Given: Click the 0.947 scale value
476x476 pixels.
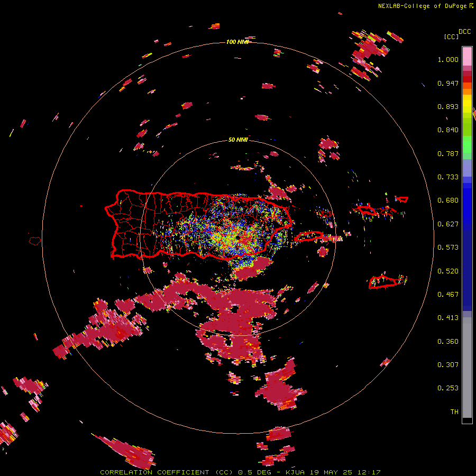Looking at the screenshot, I should pyautogui.click(x=448, y=83).
